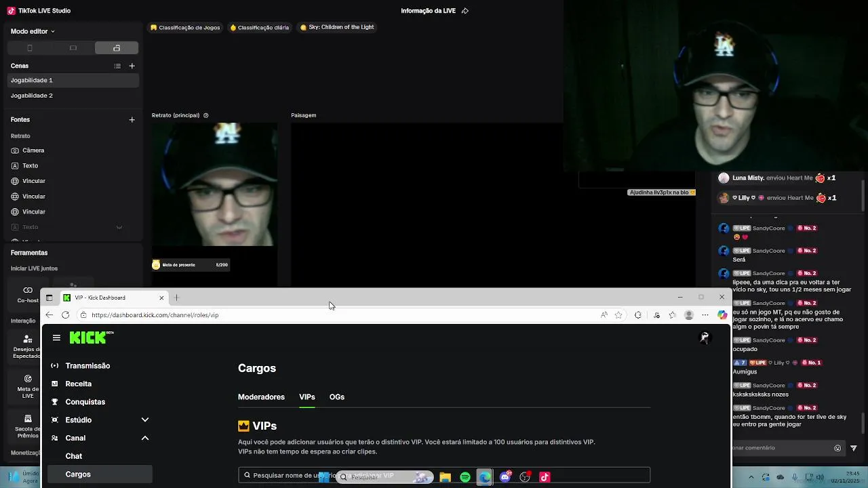The height and width of the screenshot is (488, 868).
Task: Select the portrait phone layout icon
Action: (30, 48)
